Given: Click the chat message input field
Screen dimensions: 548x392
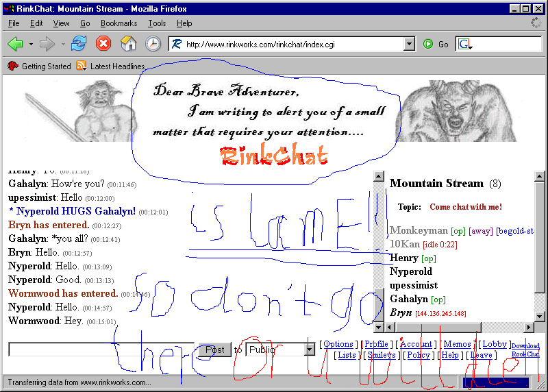Looking at the screenshot, I should click(x=101, y=350).
